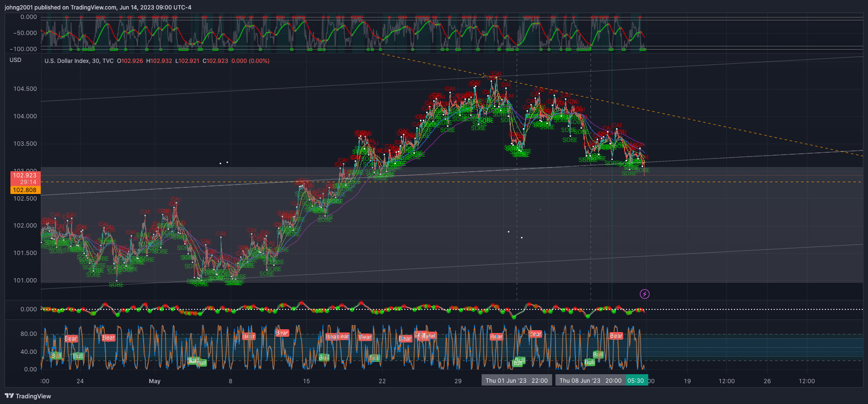This screenshot has width=868, height=404.
Task: Click the 40.00 stochastic axis label
Action: coord(29,352)
